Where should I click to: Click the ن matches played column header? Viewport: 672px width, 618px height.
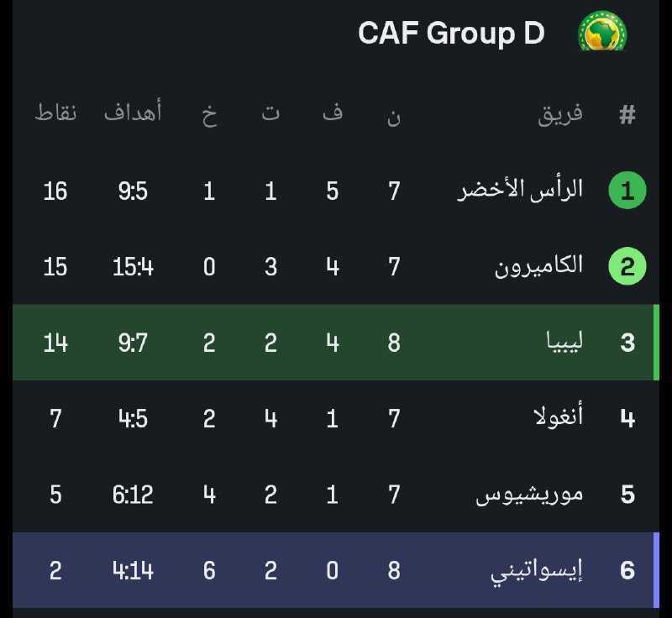394,117
